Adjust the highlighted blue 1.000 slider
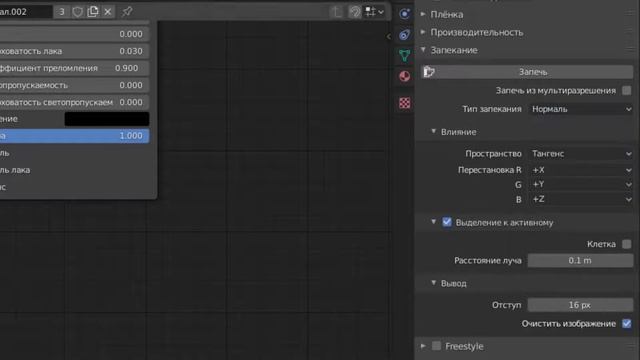The image size is (640, 360). click(x=74, y=136)
